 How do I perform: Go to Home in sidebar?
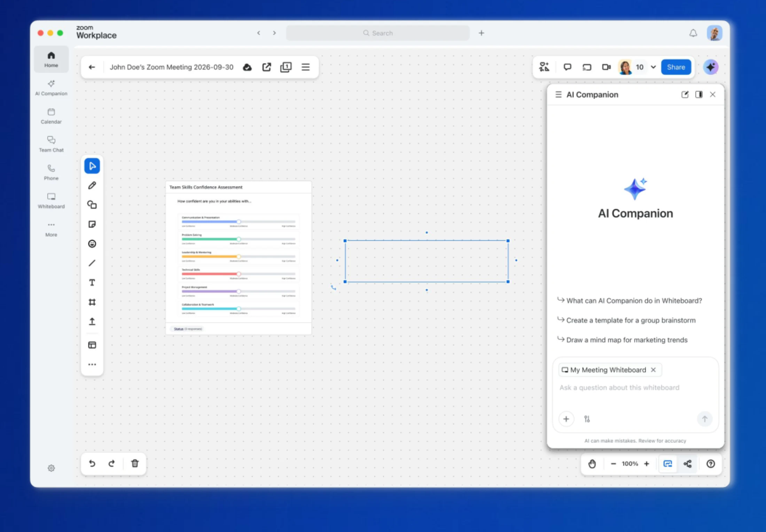click(51, 59)
